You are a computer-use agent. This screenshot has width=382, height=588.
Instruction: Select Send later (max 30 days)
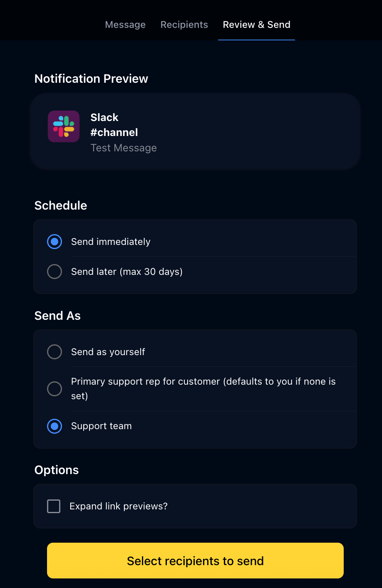pos(55,272)
